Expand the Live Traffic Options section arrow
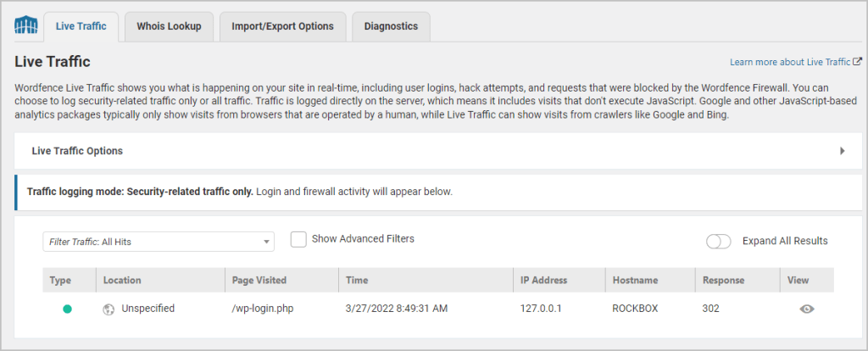Screen dimensions: 868x351 point(842,151)
